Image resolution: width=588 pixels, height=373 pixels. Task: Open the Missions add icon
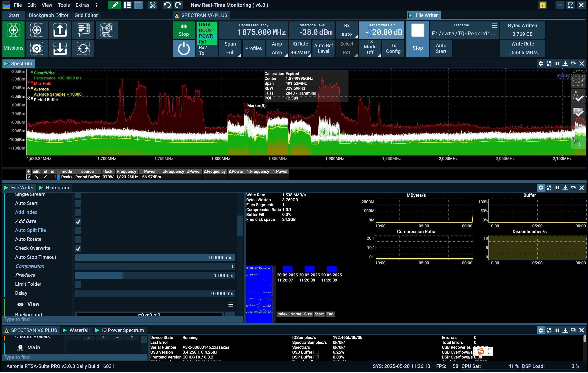pyautogui.click(x=13, y=30)
